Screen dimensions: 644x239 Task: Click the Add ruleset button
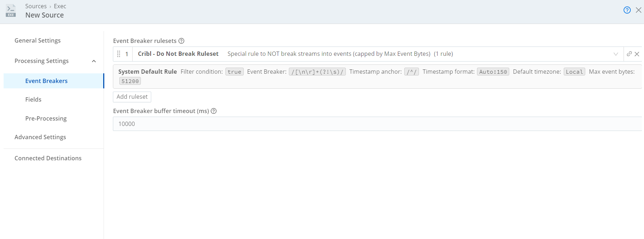[132, 97]
